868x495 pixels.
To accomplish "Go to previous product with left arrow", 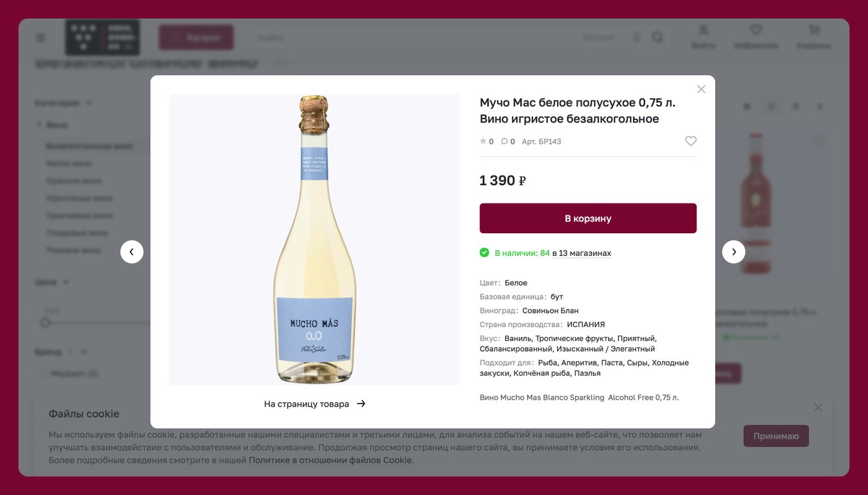I will [x=131, y=252].
